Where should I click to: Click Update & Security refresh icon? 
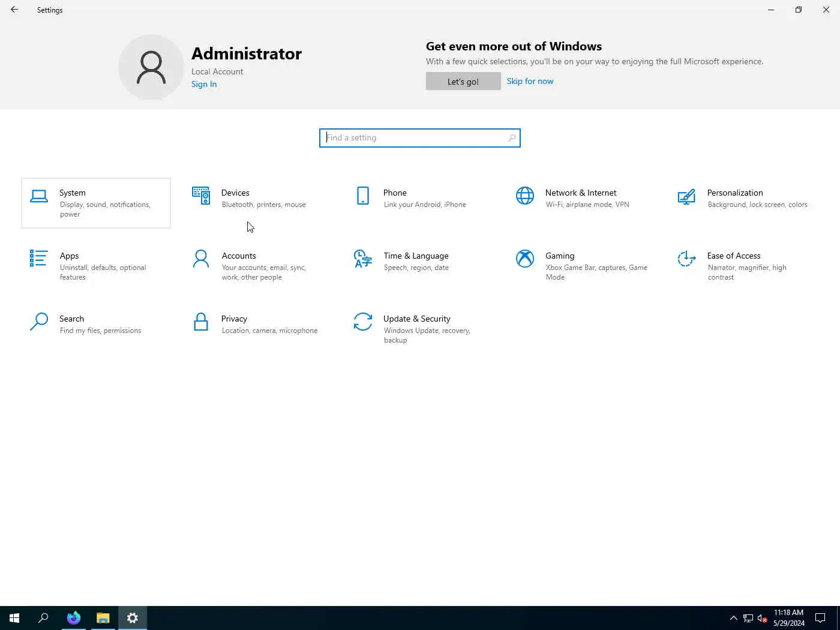point(363,322)
